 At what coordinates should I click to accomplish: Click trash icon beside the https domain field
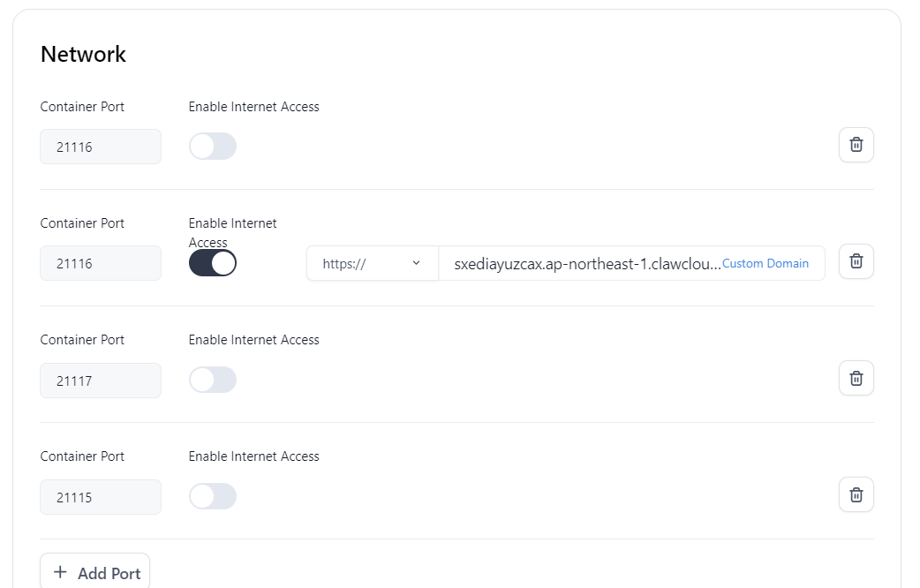point(856,261)
